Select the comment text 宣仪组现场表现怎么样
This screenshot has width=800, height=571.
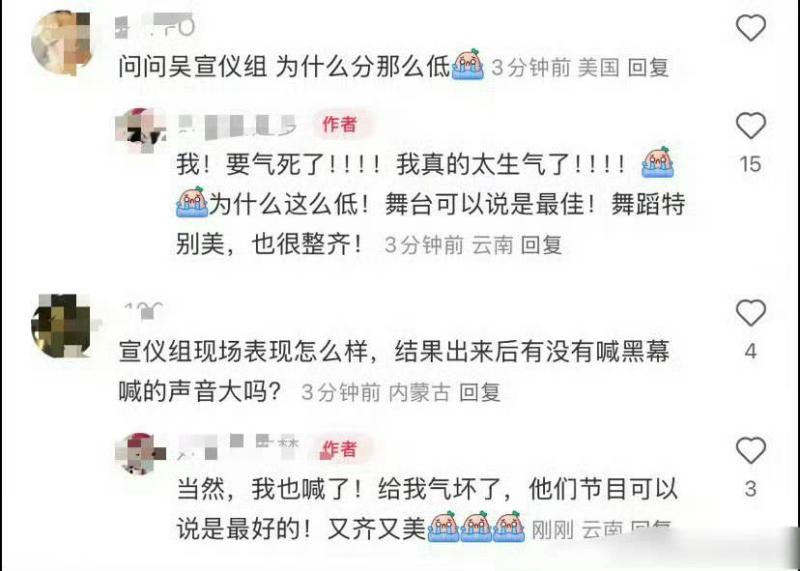[243, 352]
